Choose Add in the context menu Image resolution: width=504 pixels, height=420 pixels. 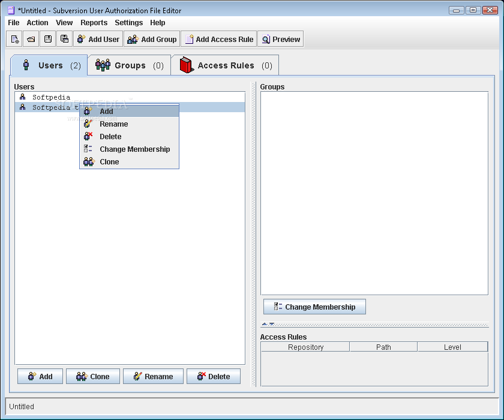pos(129,111)
